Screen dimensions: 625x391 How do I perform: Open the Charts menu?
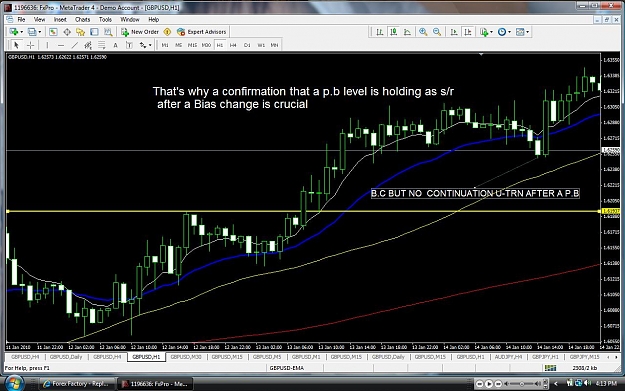tap(83, 20)
